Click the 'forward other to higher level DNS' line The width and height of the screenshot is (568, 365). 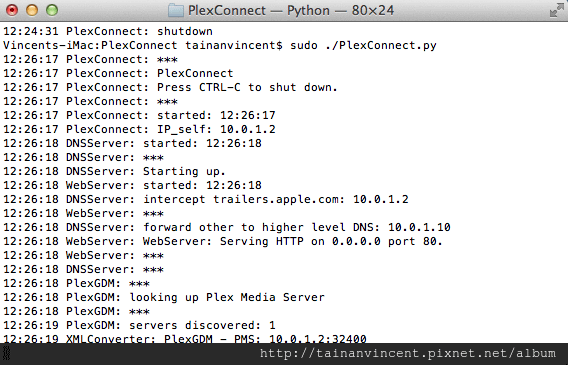coord(227,227)
